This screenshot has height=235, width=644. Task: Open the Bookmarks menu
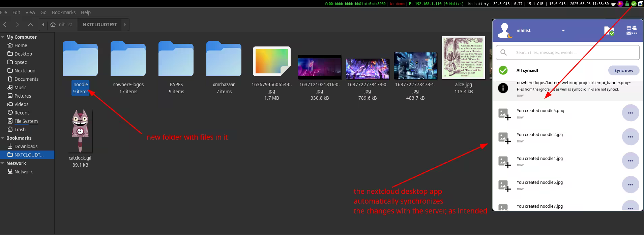(63, 12)
